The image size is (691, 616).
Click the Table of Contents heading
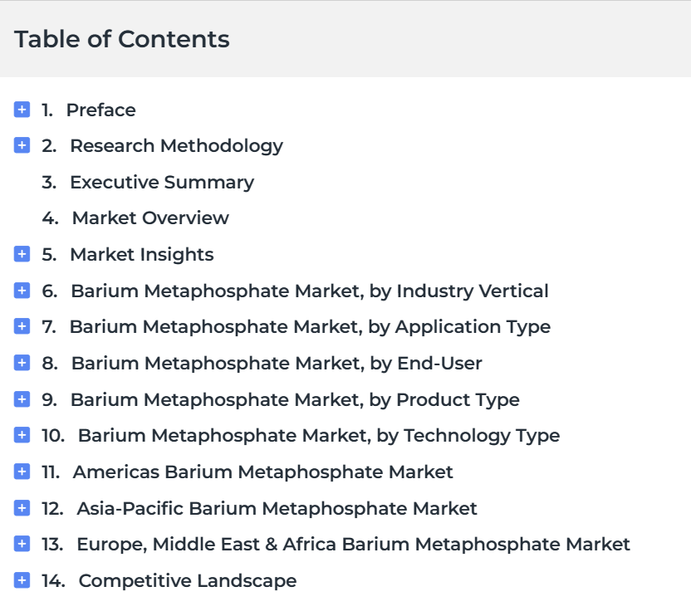pyautogui.click(x=122, y=39)
